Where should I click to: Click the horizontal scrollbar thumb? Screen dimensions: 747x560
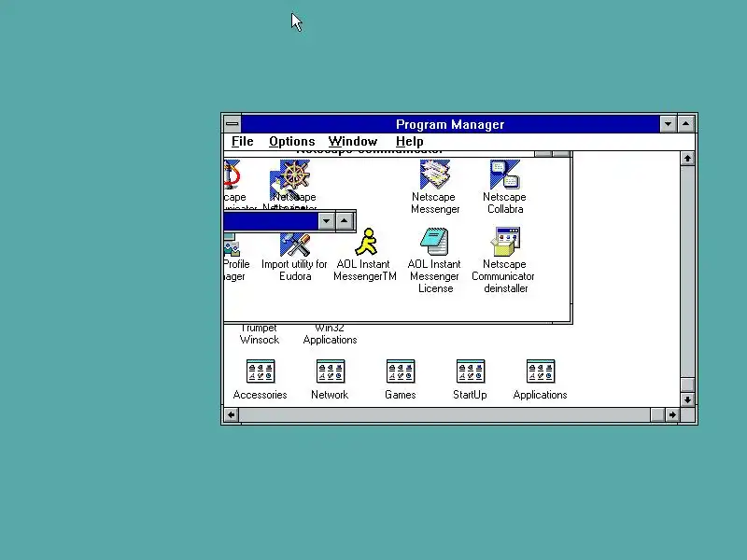pos(657,414)
